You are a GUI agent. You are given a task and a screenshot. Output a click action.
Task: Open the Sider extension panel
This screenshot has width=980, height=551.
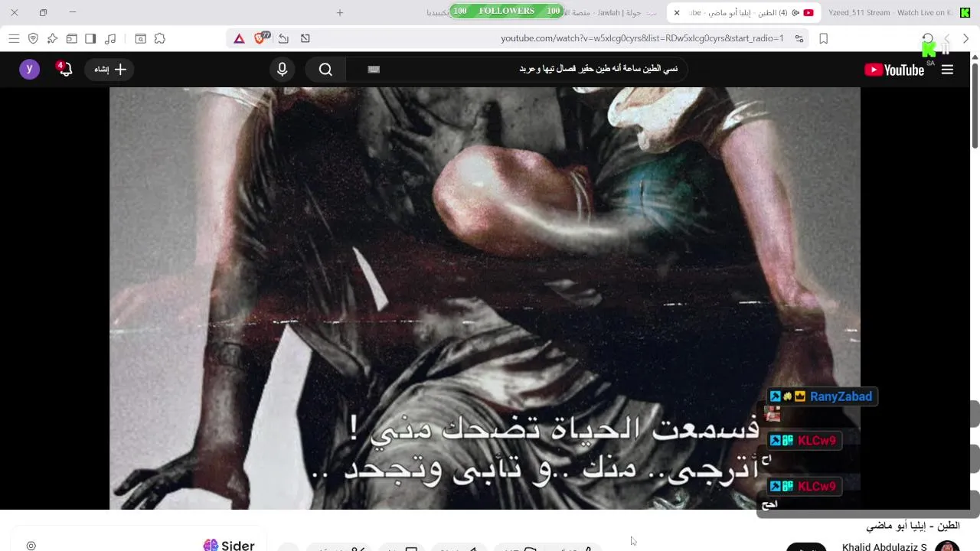click(229, 545)
